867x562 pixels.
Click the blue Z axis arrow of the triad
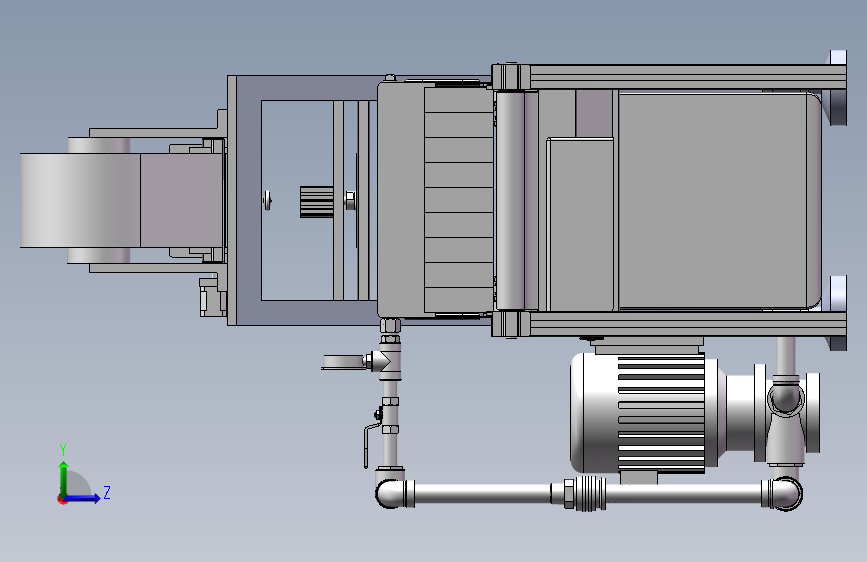click(x=83, y=498)
